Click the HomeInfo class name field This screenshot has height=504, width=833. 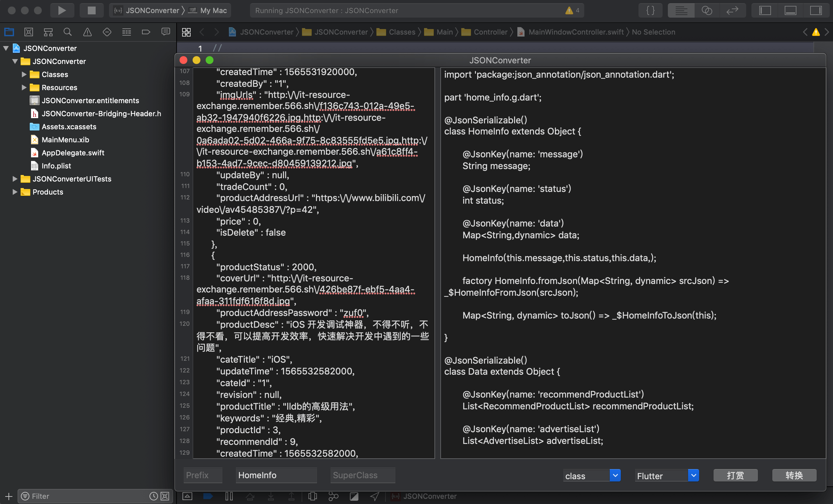tap(276, 475)
